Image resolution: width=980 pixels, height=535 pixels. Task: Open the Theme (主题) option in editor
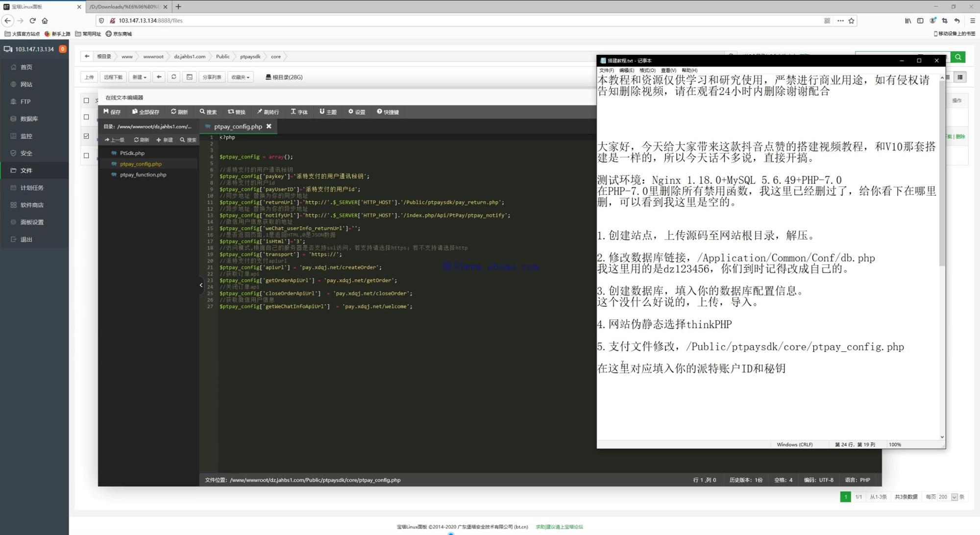(x=328, y=112)
